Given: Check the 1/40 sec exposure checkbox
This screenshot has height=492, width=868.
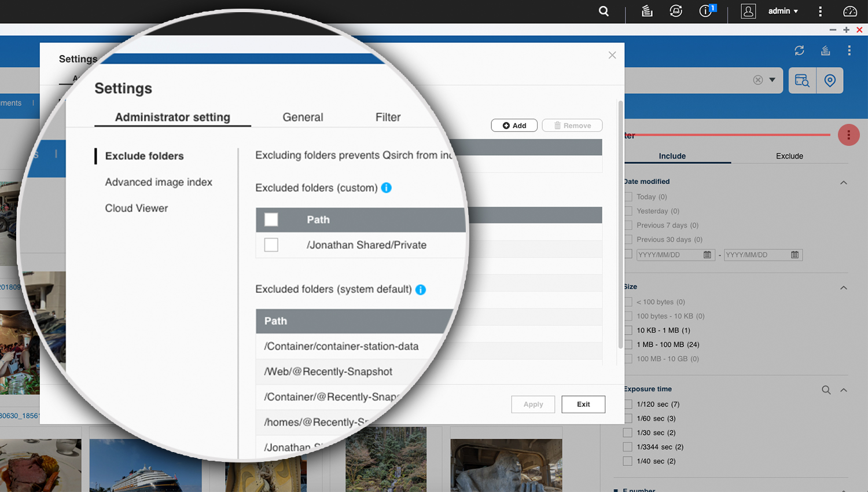Looking at the screenshot, I should coord(628,461).
